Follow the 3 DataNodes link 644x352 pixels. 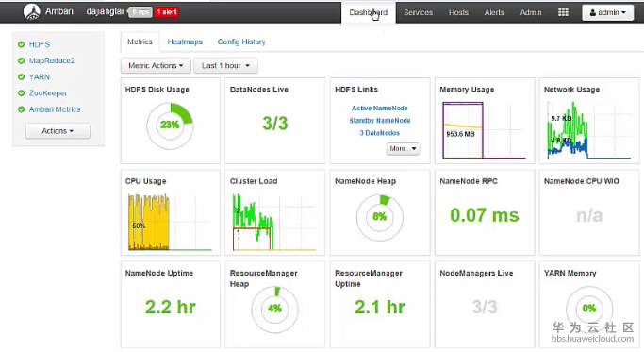[379, 133]
